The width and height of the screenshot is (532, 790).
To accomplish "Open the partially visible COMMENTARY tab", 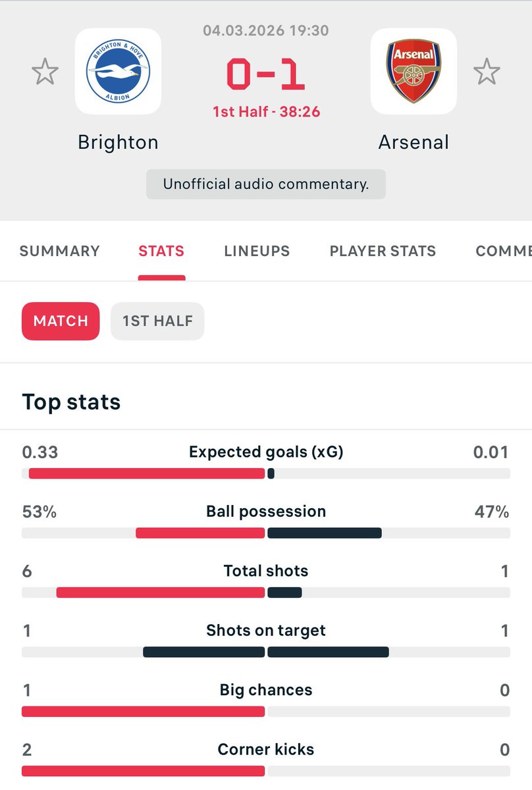I will pyautogui.click(x=503, y=251).
